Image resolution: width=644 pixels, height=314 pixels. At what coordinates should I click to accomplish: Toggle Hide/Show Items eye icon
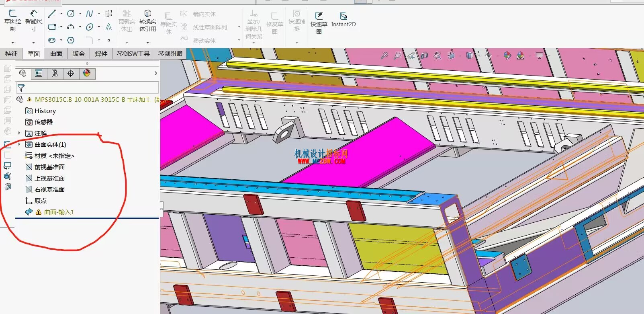tap(488, 55)
